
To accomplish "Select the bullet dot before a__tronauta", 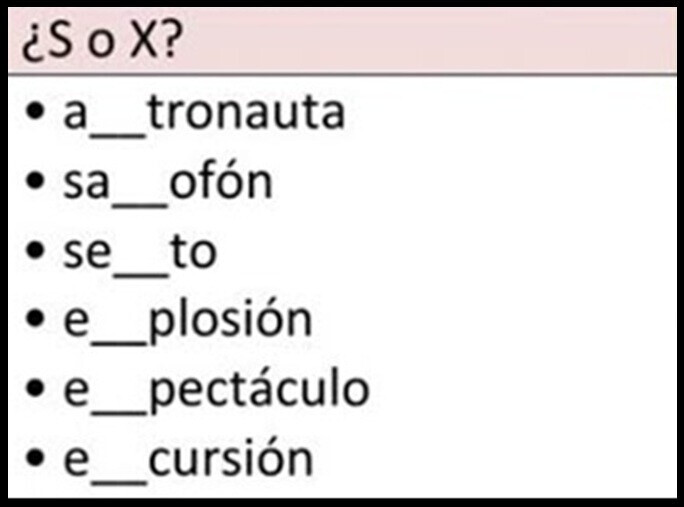I will click(x=35, y=111).
